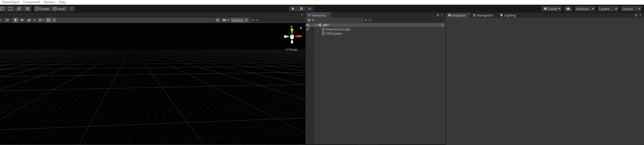Screen dimensions: 644x145
Task: Toggle Directional Light hidden eye icon
Action: 308,29
